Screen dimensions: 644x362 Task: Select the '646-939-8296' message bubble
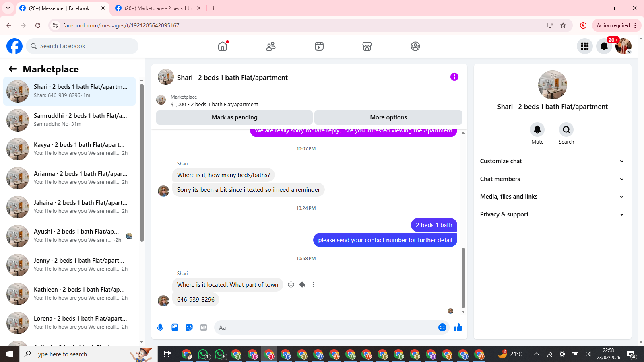tap(196, 300)
